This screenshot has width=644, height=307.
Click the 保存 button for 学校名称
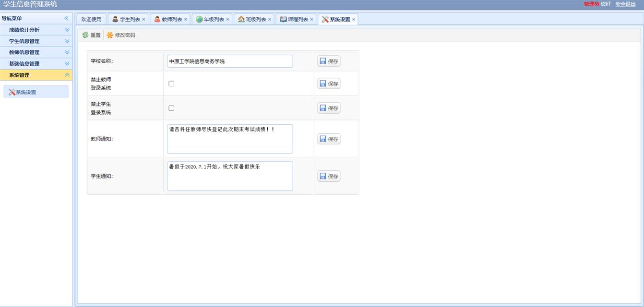click(329, 61)
